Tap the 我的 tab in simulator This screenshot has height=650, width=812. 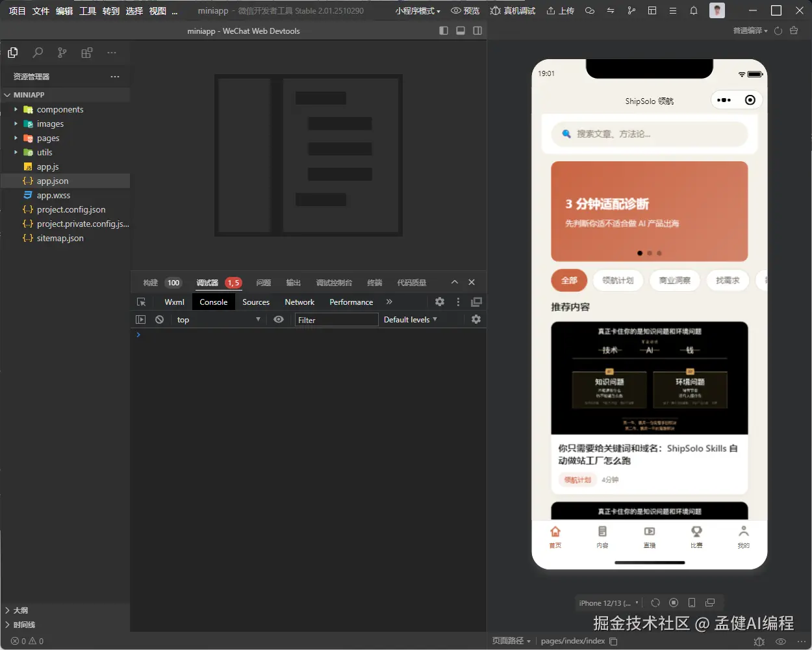coord(743,537)
